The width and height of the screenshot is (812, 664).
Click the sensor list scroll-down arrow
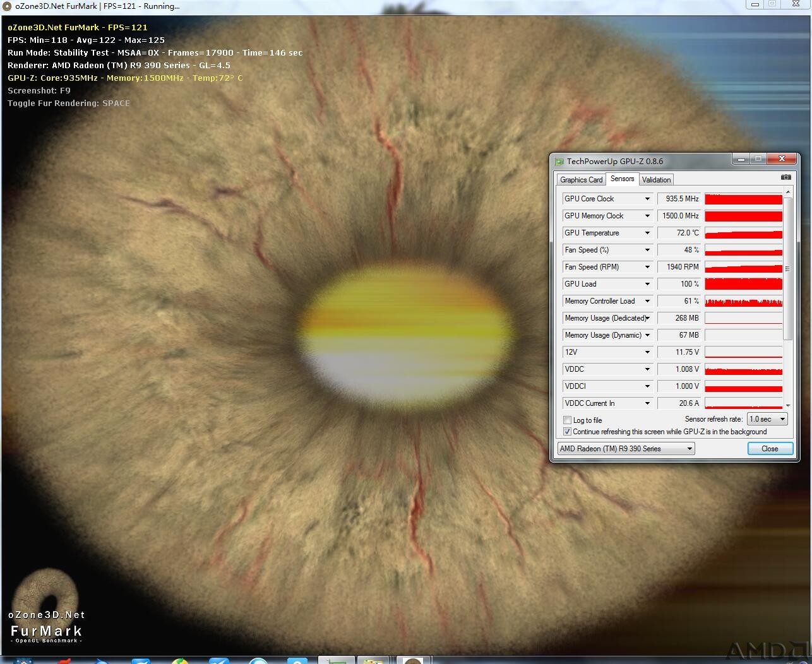(787, 405)
